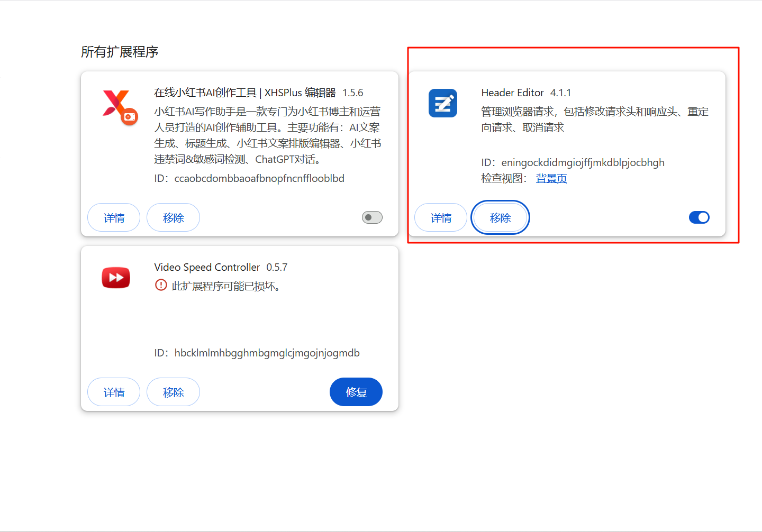Toggle the XHSPlus 编辑器 on/off switch
Image resolution: width=762 pixels, height=532 pixels.
[x=372, y=217]
